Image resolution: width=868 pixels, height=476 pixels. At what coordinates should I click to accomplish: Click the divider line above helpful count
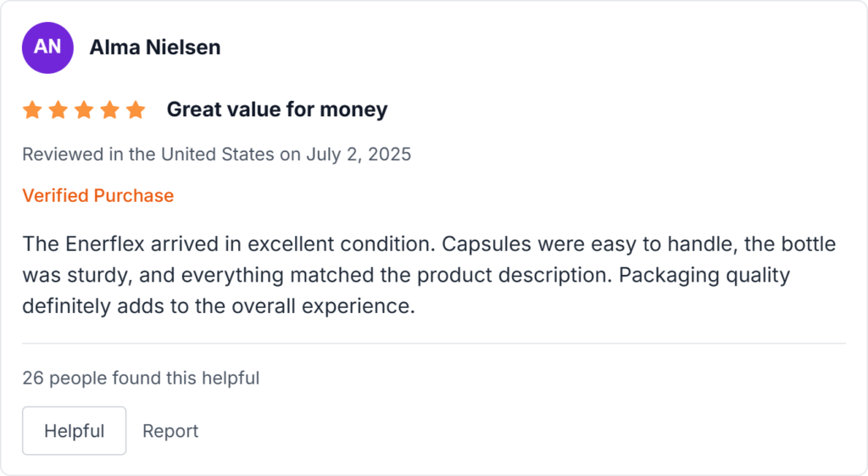tap(433, 344)
